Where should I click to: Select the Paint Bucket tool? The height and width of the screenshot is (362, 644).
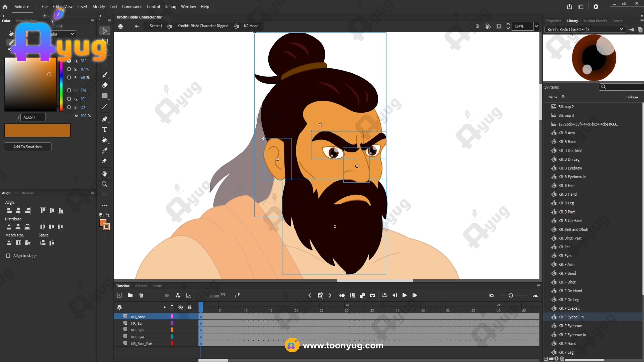pos(105,140)
